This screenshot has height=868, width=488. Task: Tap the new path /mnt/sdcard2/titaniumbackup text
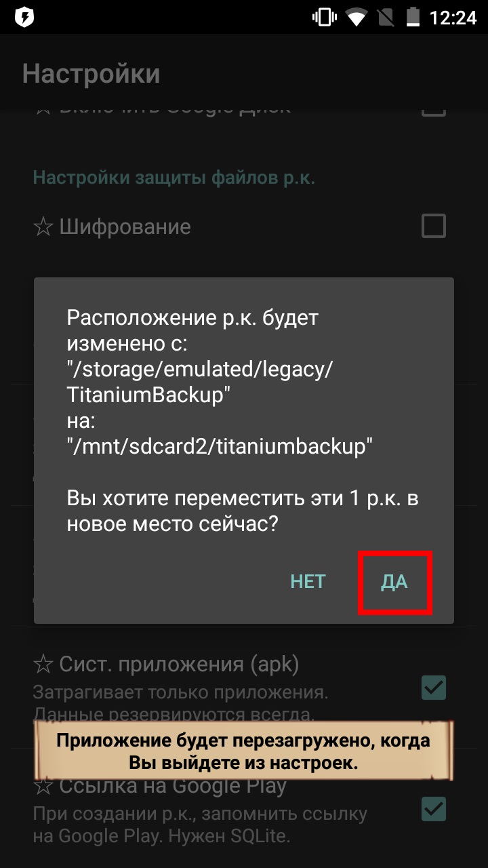point(220,446)
